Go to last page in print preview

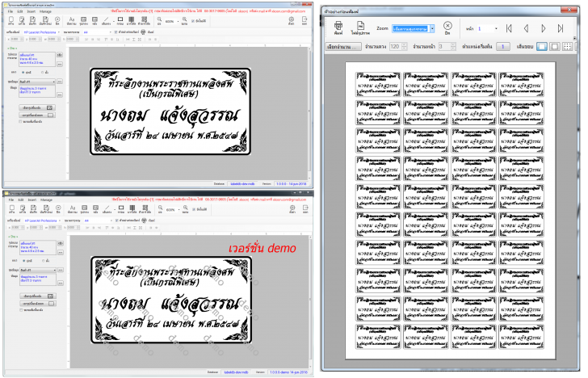[561, 28]
